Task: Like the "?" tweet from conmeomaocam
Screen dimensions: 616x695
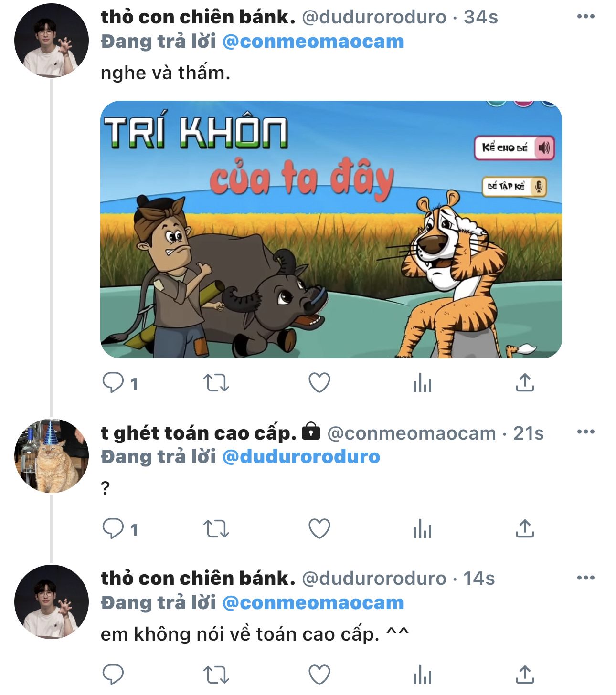Action: point(319,529)
